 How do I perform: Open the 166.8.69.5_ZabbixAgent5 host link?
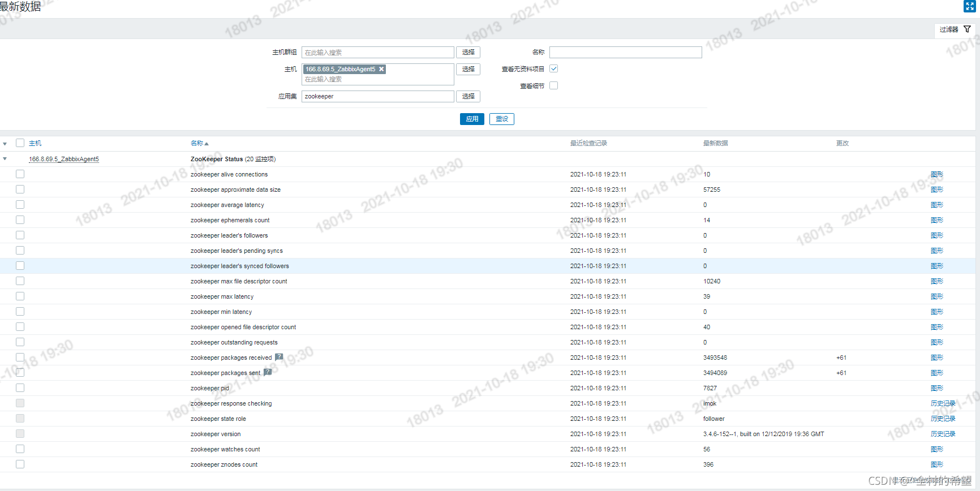[x=64, y=159]
